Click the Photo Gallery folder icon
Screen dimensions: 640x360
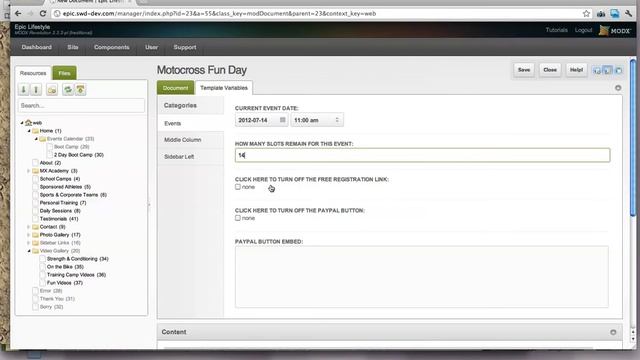36,235
